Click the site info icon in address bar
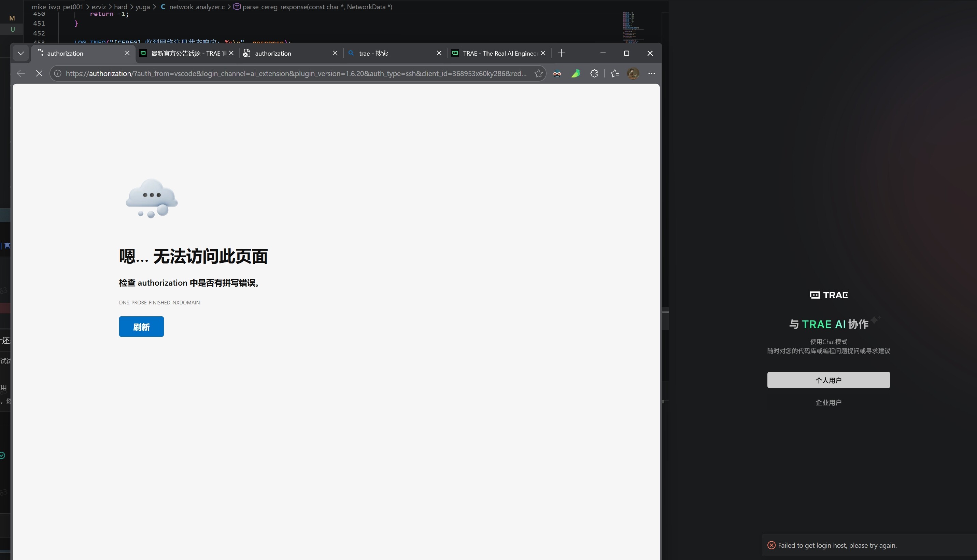Viewport: 977px width, 560px height. pyautogui.click(x=58, y=73)
